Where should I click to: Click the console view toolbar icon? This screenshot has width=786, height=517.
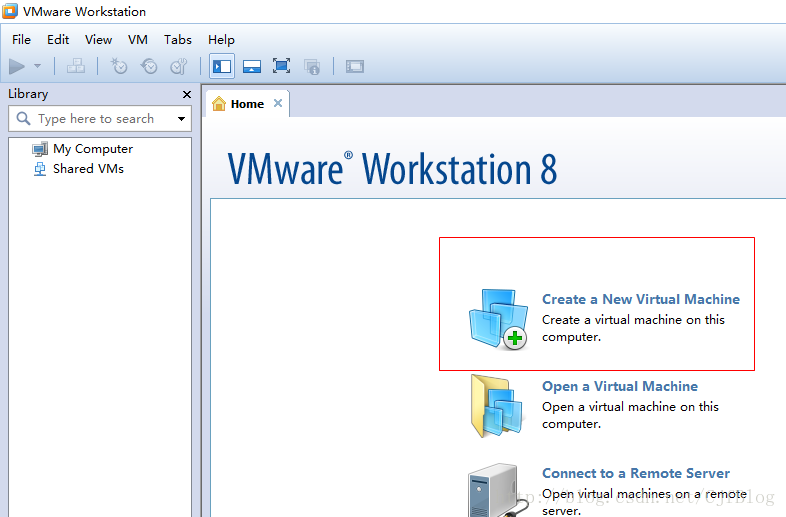point(355,66)
